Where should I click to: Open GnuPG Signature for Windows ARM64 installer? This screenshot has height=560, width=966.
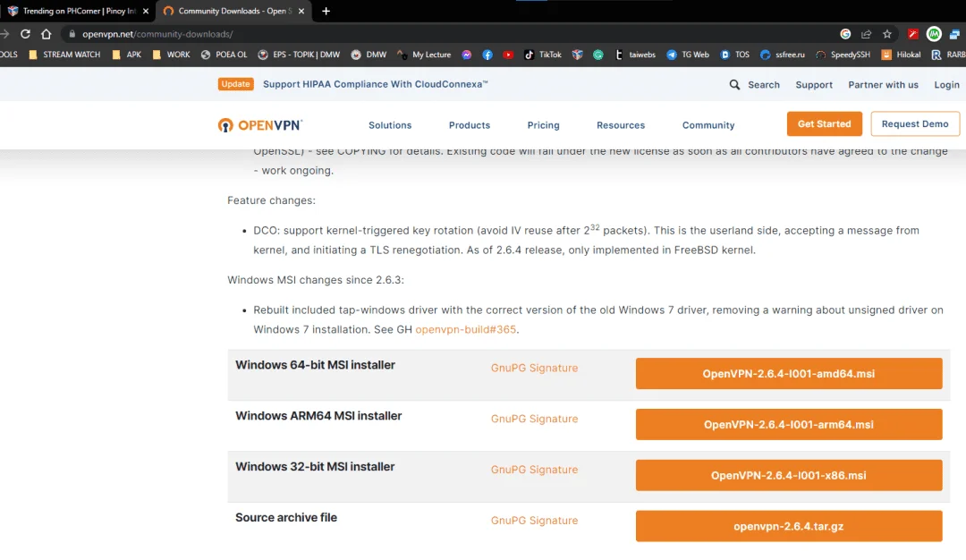(x=534, y=419)
